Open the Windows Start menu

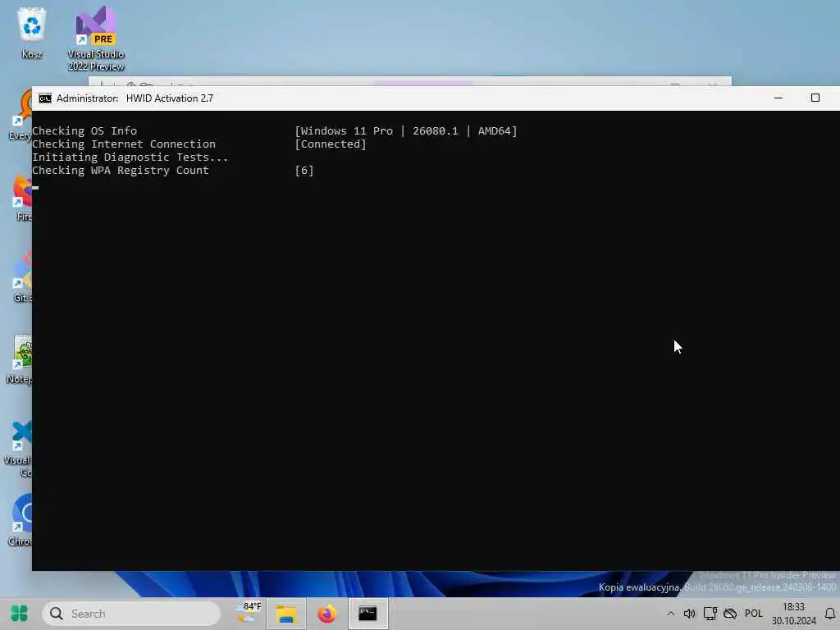[x=20, y=614]
